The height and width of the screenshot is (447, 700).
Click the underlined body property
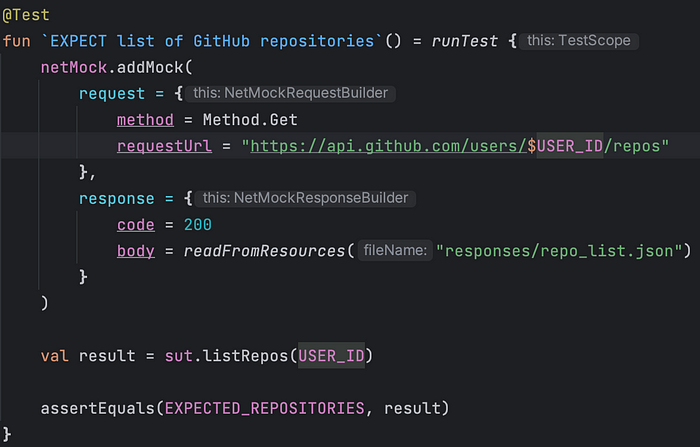coord(136,251)
